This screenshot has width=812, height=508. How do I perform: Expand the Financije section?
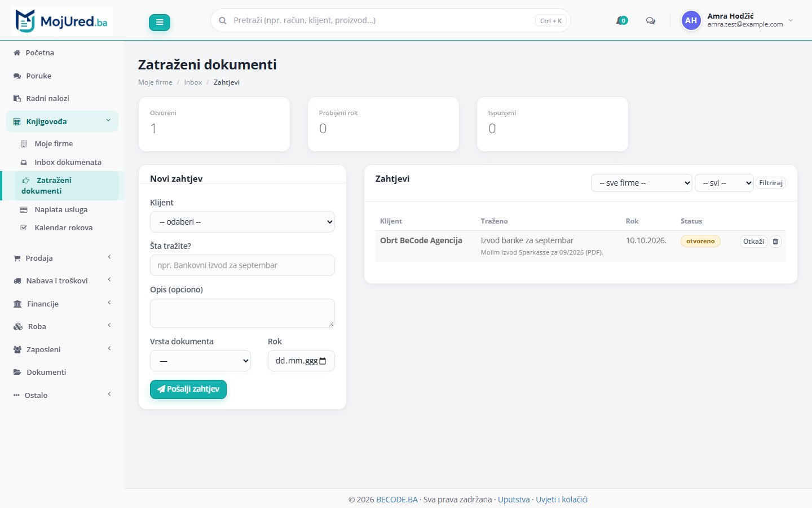[x=62, y=304]
